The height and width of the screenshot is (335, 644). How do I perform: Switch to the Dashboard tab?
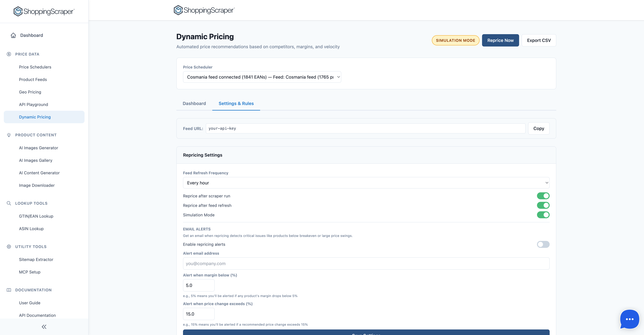(194, 103)
